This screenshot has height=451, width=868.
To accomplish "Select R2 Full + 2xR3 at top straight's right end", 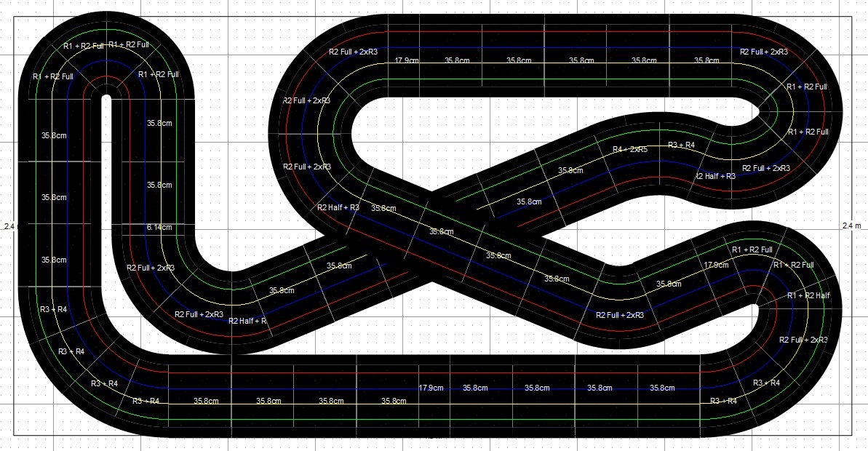I will (x=764, y=52).
